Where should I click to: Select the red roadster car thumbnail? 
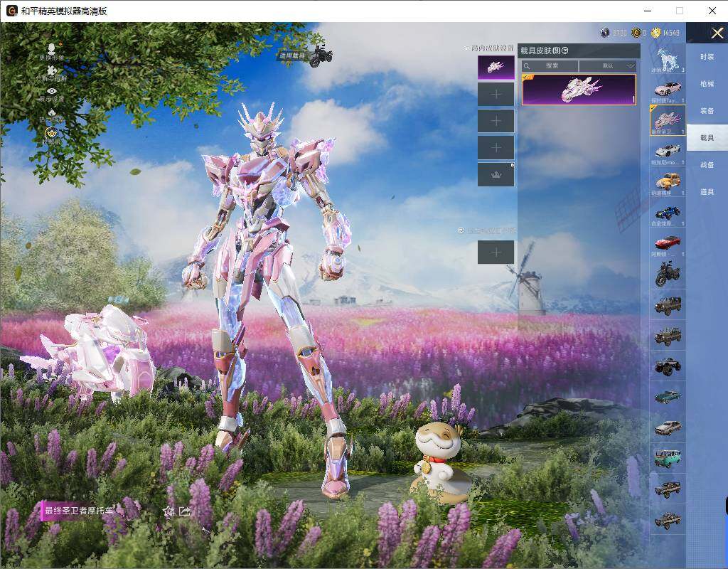[668, 243]
